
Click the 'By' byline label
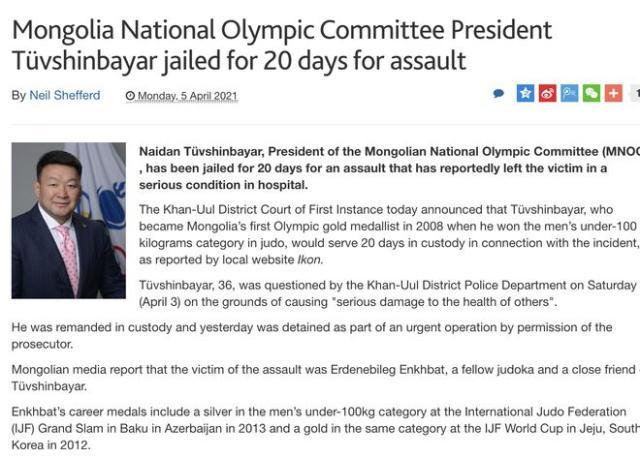point(19,96)
